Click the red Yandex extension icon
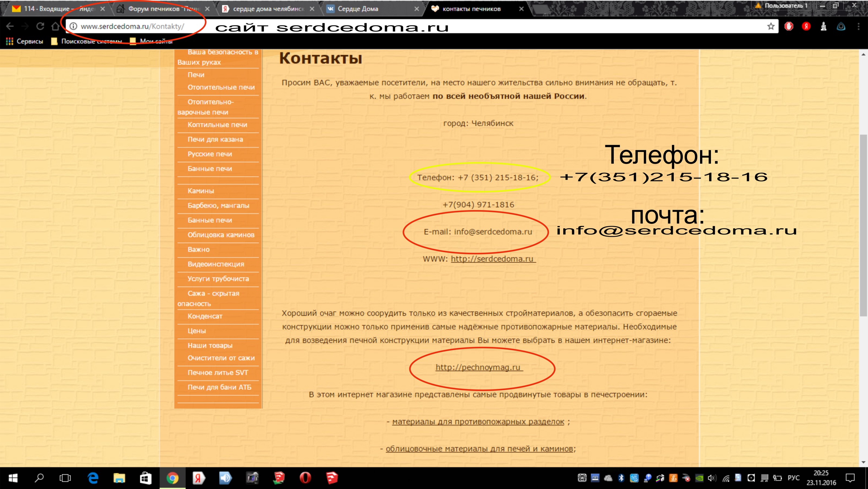The image size is (868, 489). pos(806,26)
